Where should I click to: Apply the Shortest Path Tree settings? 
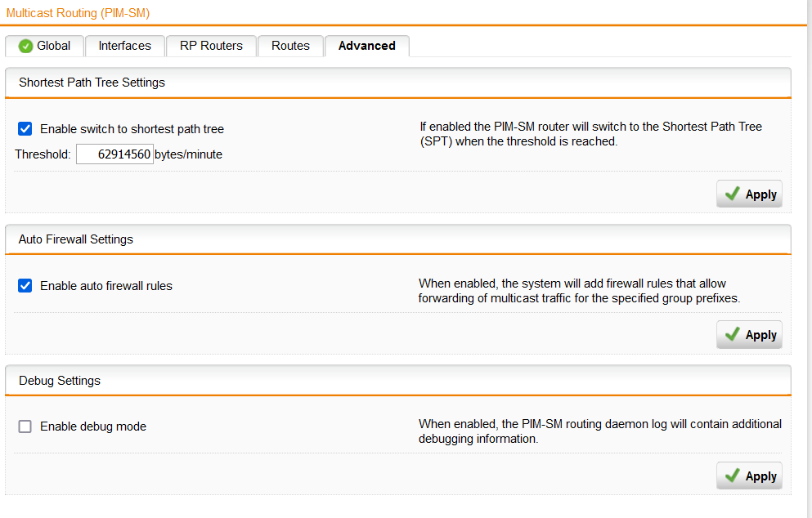tap(749, 194)
